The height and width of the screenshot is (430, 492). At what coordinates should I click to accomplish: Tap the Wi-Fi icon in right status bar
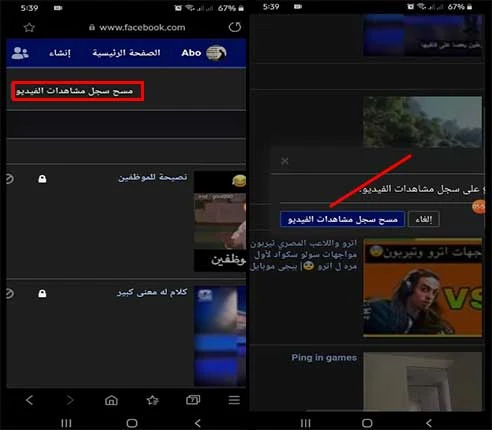click(x=422, y=7)
